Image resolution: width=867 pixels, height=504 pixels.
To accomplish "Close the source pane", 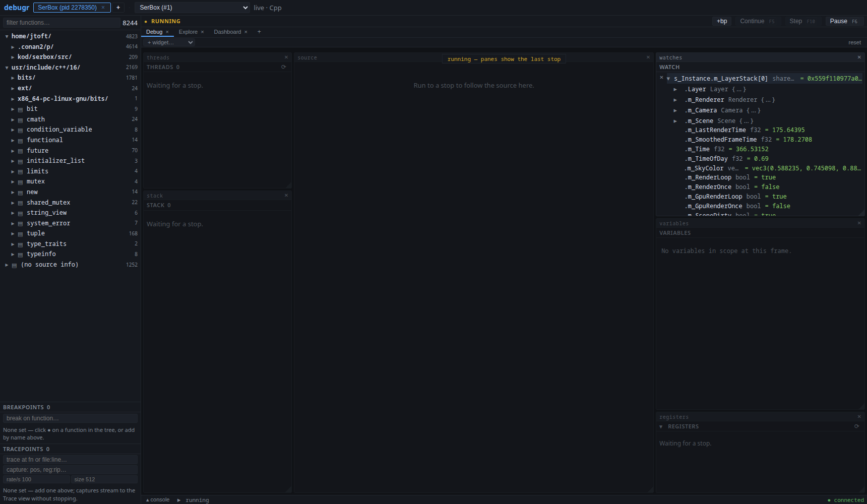I will point(648,57).
